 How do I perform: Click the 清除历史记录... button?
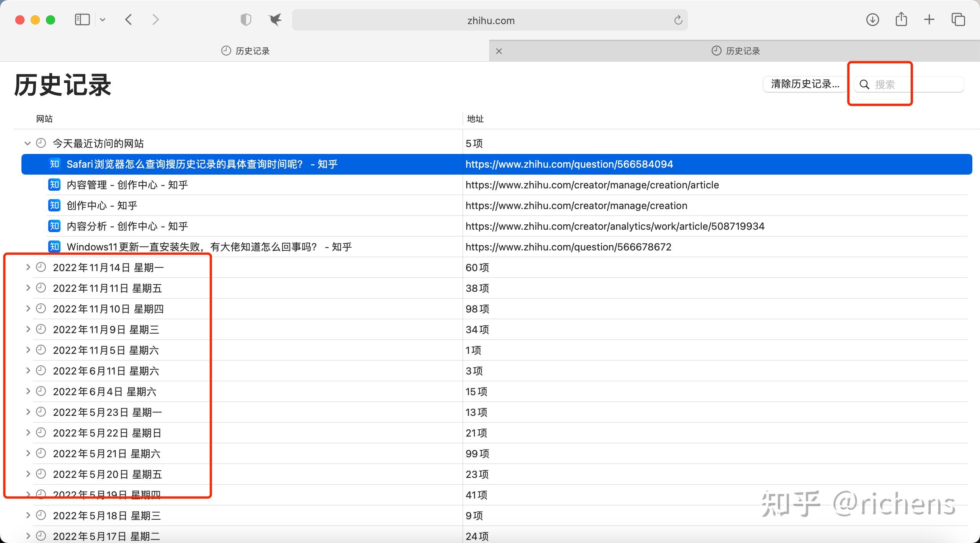805,84
